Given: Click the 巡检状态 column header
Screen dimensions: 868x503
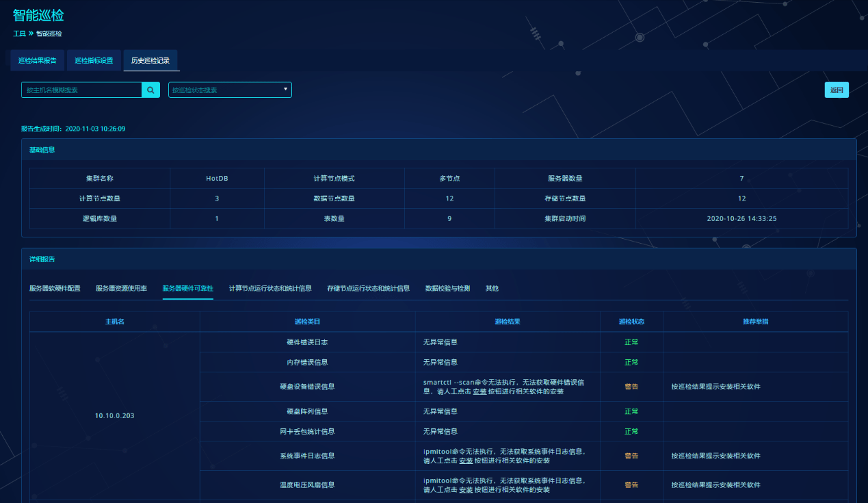Looking at the screenshot, I should coord(631,322).
